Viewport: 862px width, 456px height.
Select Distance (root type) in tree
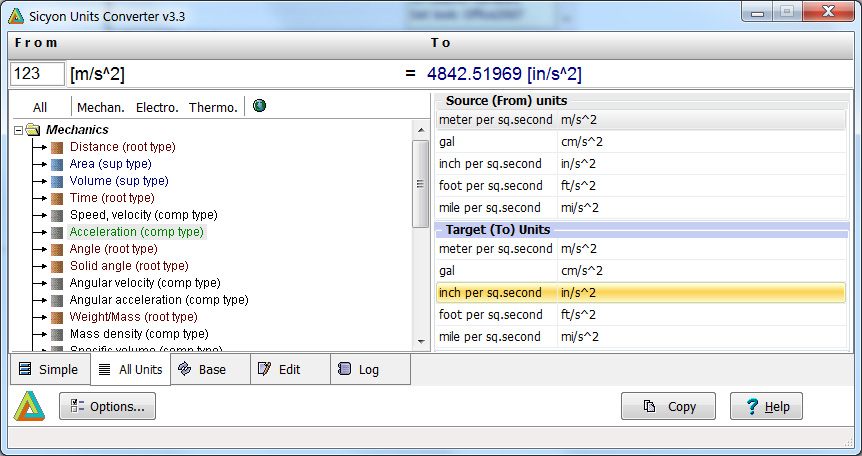(123, 147)
